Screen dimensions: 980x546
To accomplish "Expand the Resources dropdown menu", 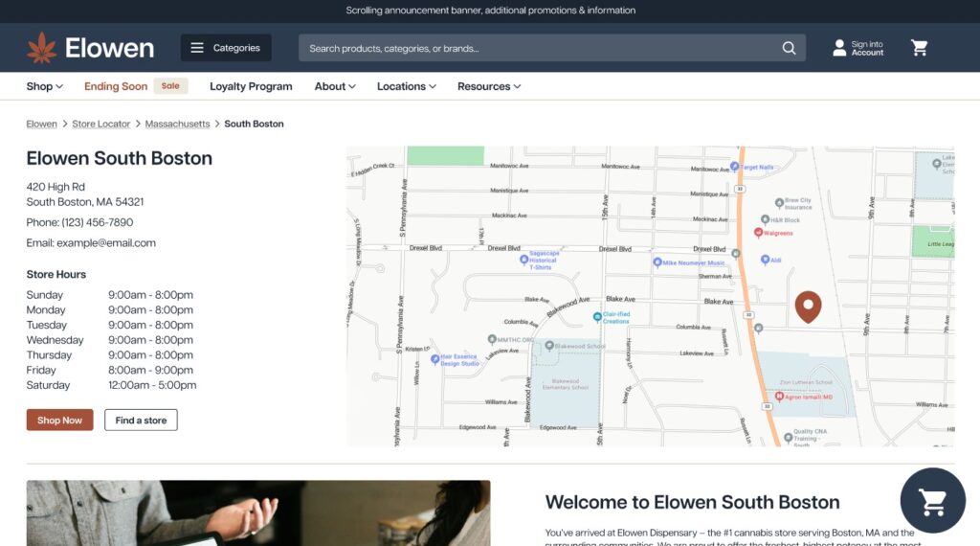I will pos(489,86).
